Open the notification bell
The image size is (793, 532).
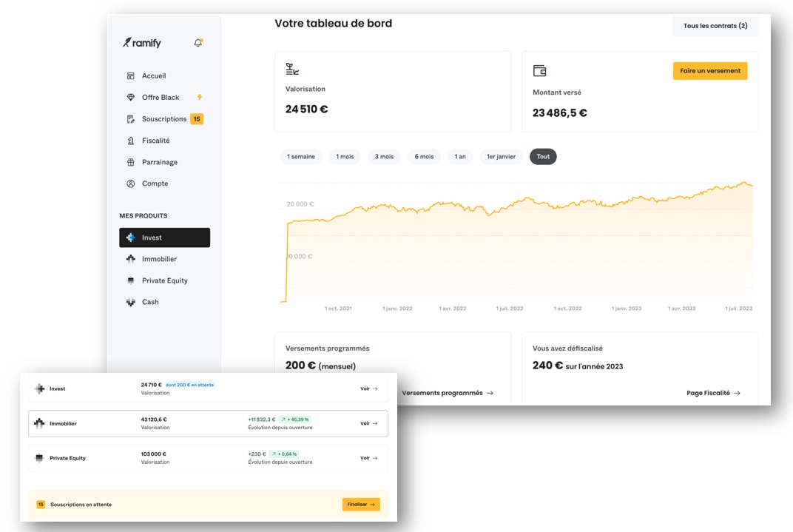(x=198, y=43)
